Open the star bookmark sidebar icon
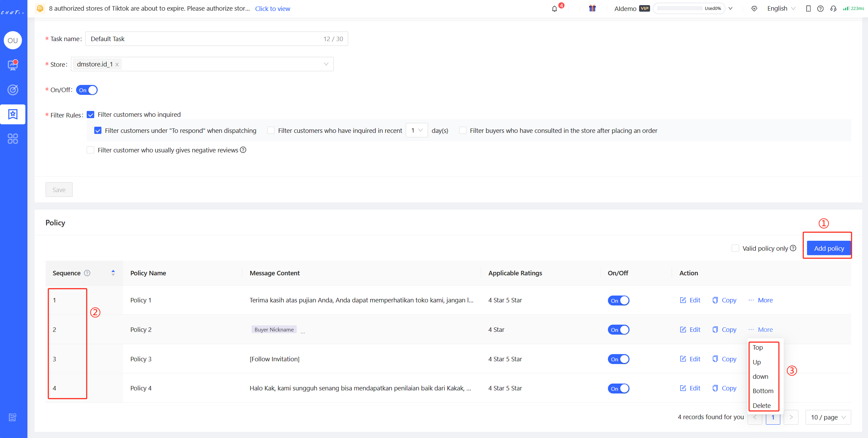This screenshot has height=438, width=868. click(x=13, y=114)
